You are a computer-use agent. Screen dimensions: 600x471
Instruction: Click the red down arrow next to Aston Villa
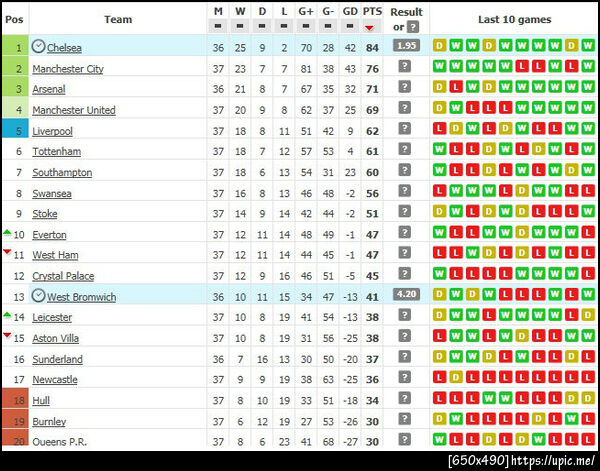7,336
